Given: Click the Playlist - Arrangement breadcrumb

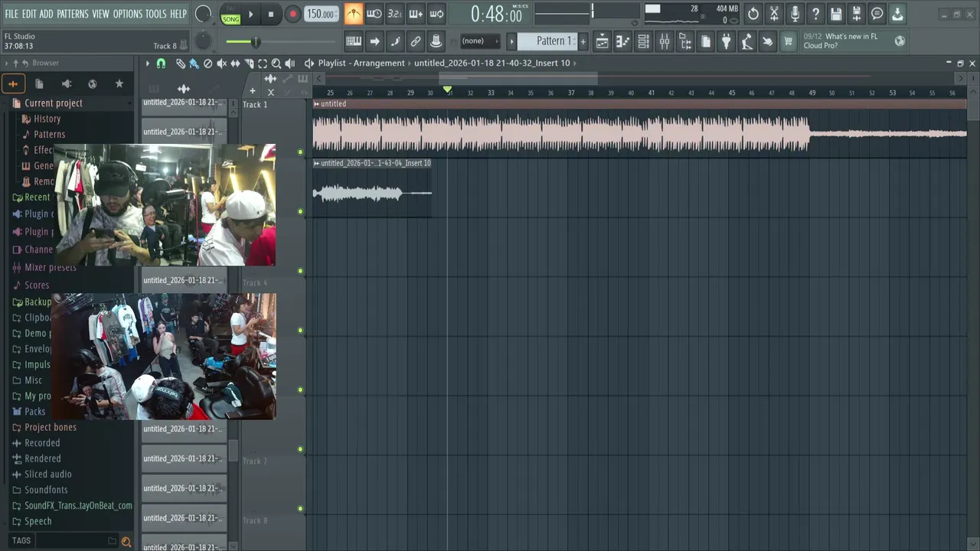Looking at the screenshot, I should tap(361, 64).
